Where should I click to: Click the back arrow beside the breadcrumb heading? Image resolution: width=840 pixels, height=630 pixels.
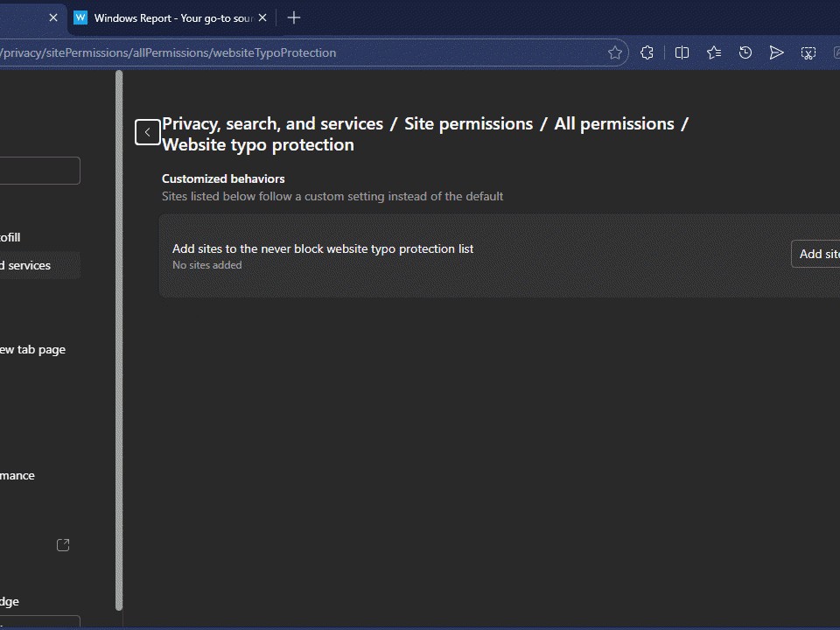(147, 132)
